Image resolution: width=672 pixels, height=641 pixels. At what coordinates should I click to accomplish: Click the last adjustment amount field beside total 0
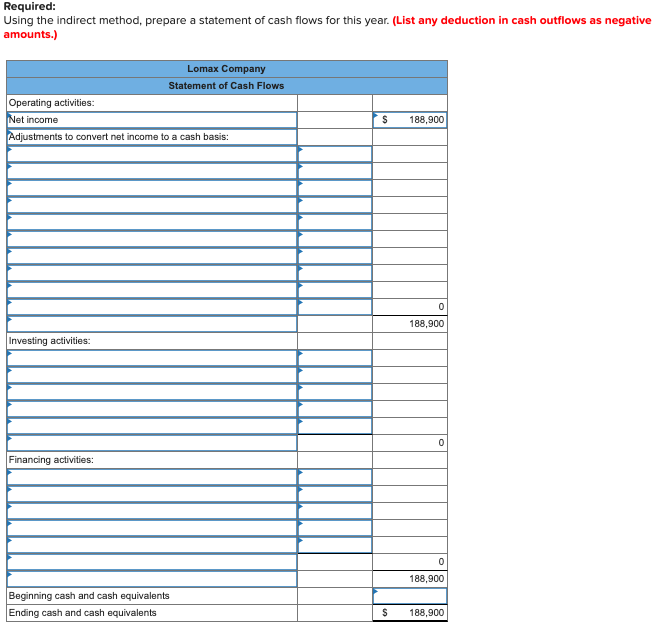point(335,307)
